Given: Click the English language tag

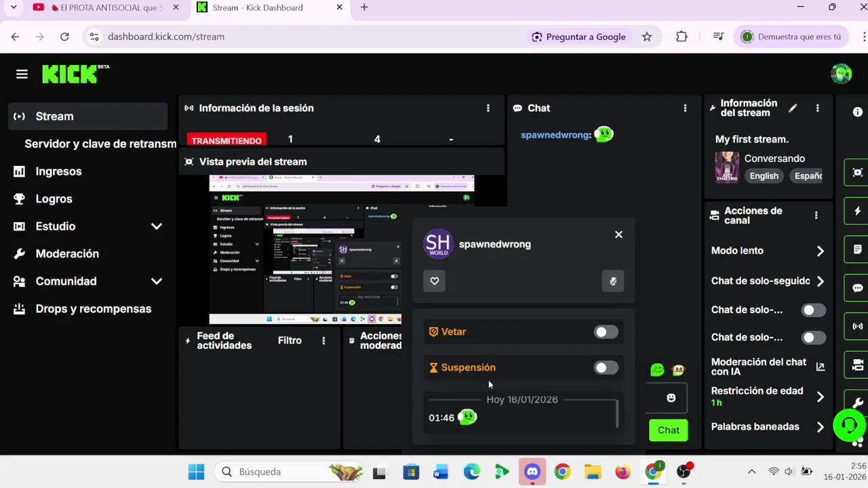Looking at the screenshot, I should (764, 176).
